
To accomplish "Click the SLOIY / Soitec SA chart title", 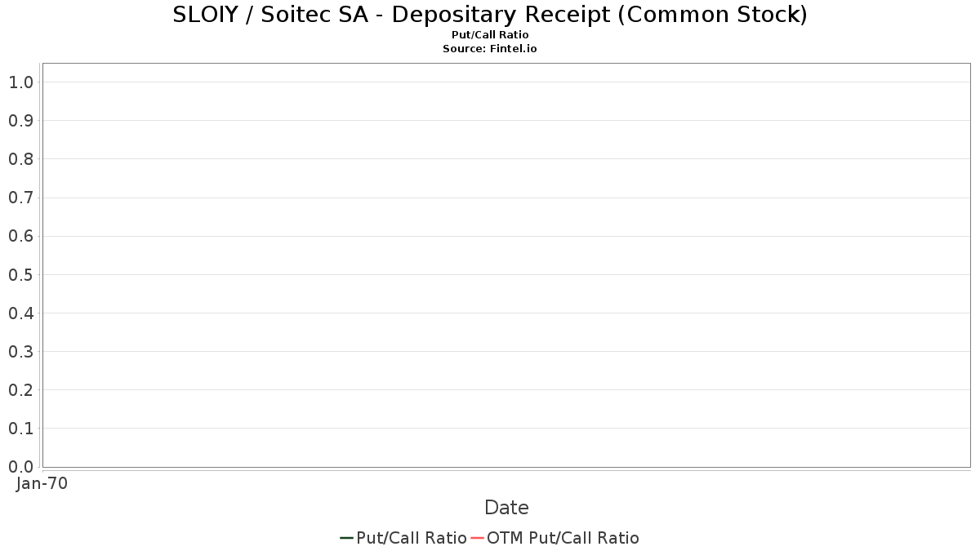I will coord(490,15).
